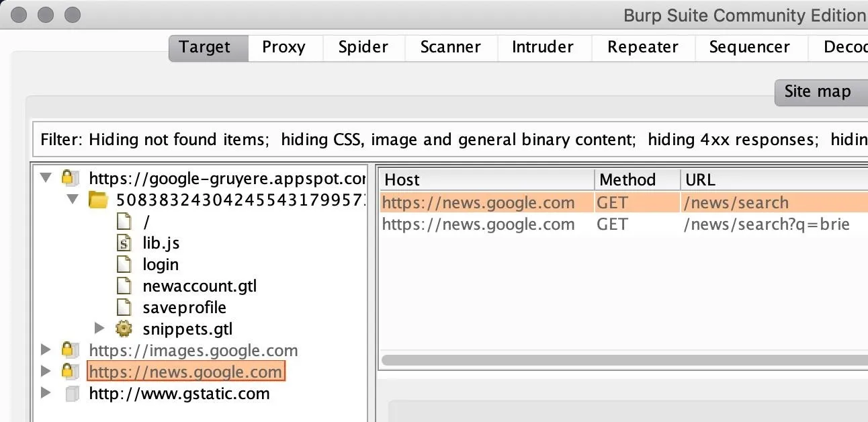Click the lock icon beside google-gruyere.appspot.com
This screenshot has height=422, width=868.
tap(68, 178)
